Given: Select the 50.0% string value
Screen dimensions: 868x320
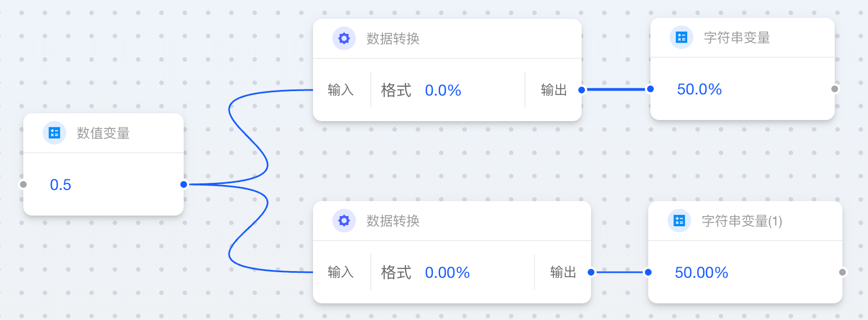Looking at the screenshot, I should tap(699, 89).
